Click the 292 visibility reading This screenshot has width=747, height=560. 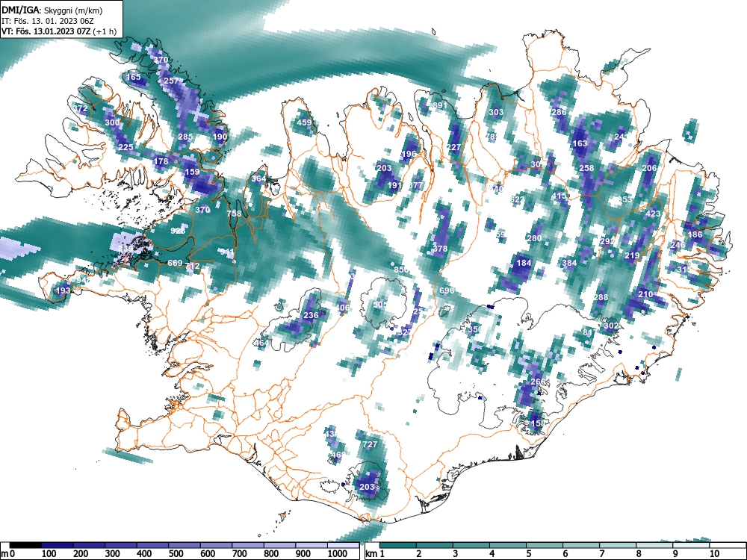pos(607,241)
